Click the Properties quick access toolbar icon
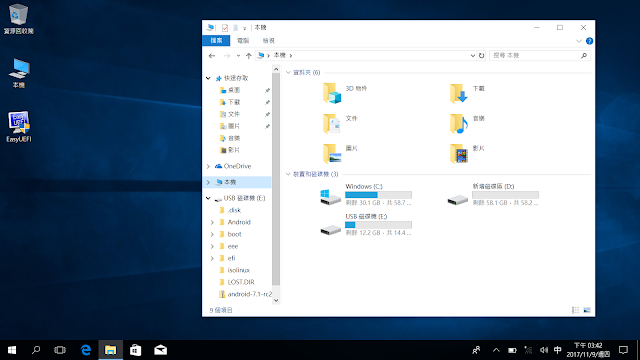This screenshot has height=360, width=640. 225,28
